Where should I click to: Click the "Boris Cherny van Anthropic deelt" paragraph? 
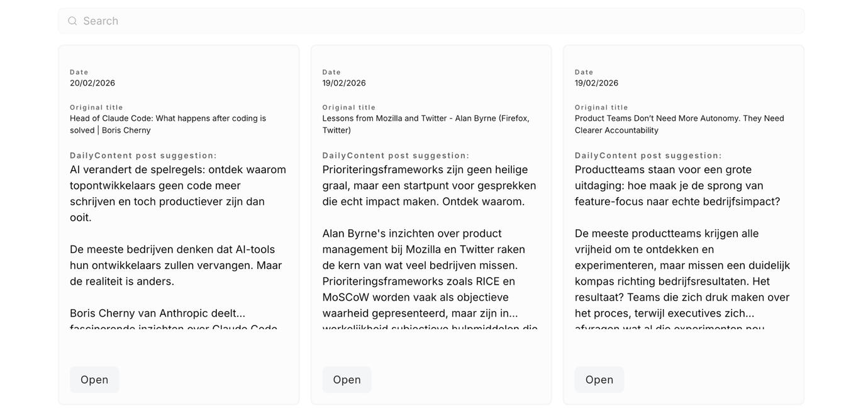[x=158, y=314]
